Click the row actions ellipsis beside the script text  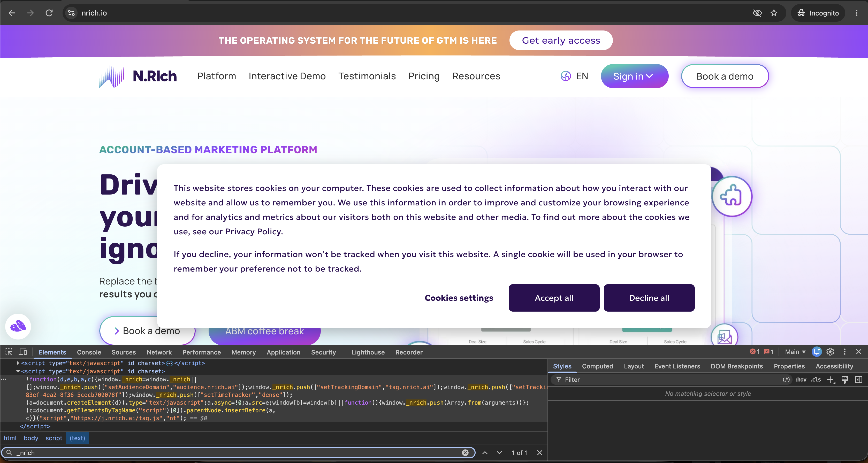click(4, 379)
